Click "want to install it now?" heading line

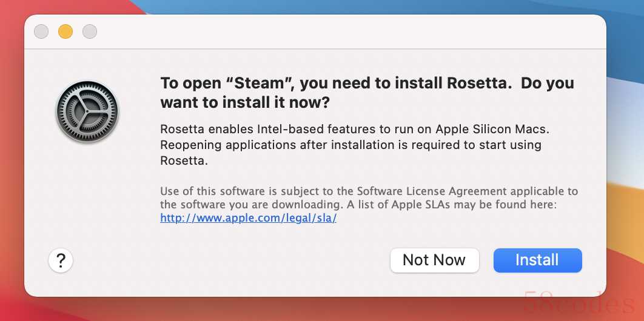(x=244, y=103)
